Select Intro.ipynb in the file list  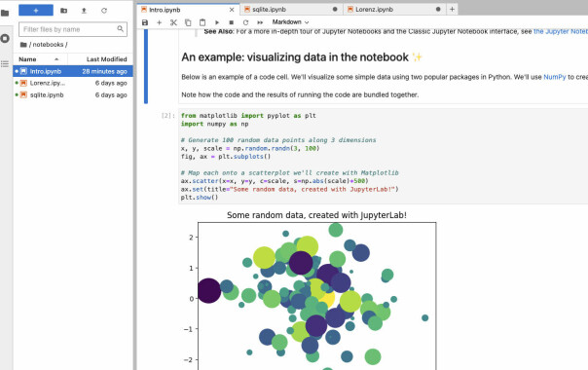click(73, 71)
